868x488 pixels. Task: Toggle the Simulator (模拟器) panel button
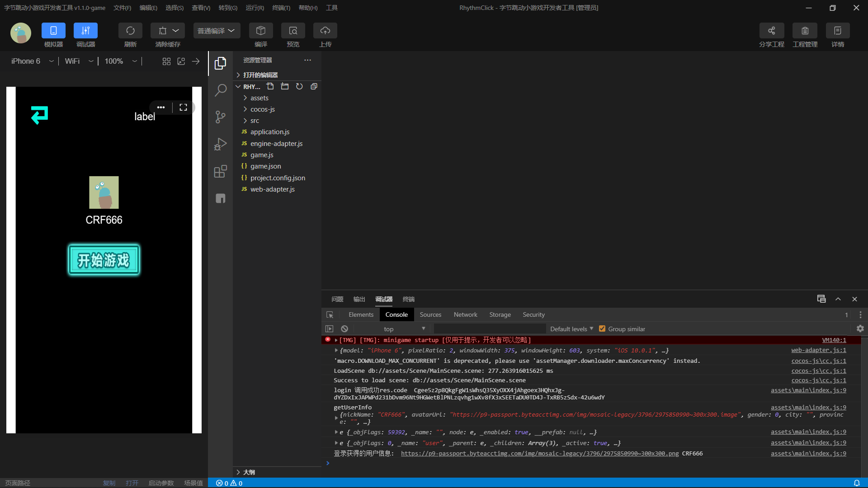[53, 31]
